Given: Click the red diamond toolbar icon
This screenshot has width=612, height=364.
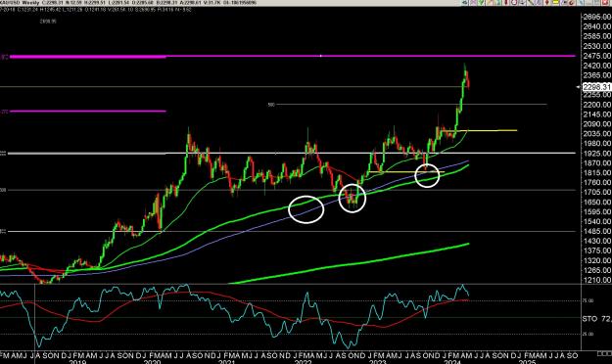Looking at the screenshot, I should pyautogui.click(x=546, y=2).
